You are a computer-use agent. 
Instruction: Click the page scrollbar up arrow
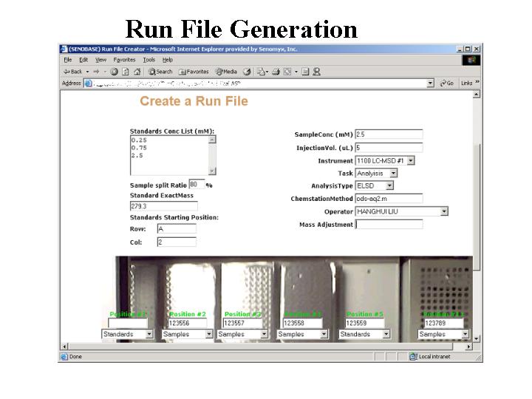[477, 94]
